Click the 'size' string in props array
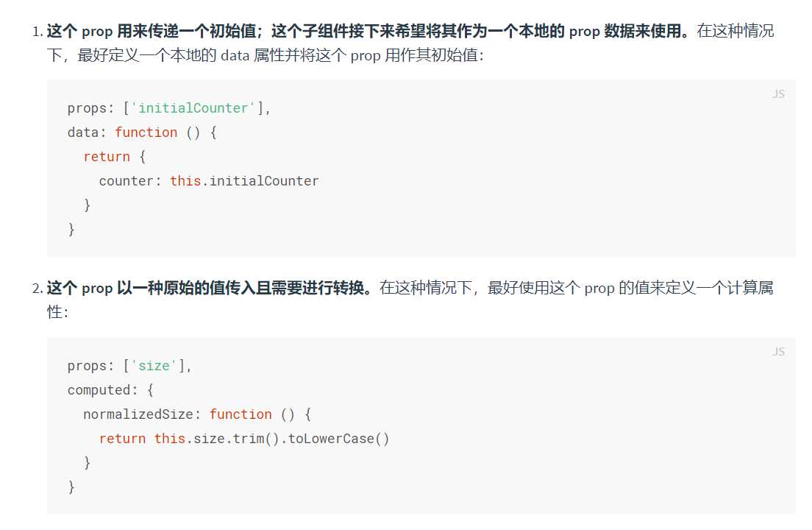This screenshot has height=530, width=812. point(154,366)
